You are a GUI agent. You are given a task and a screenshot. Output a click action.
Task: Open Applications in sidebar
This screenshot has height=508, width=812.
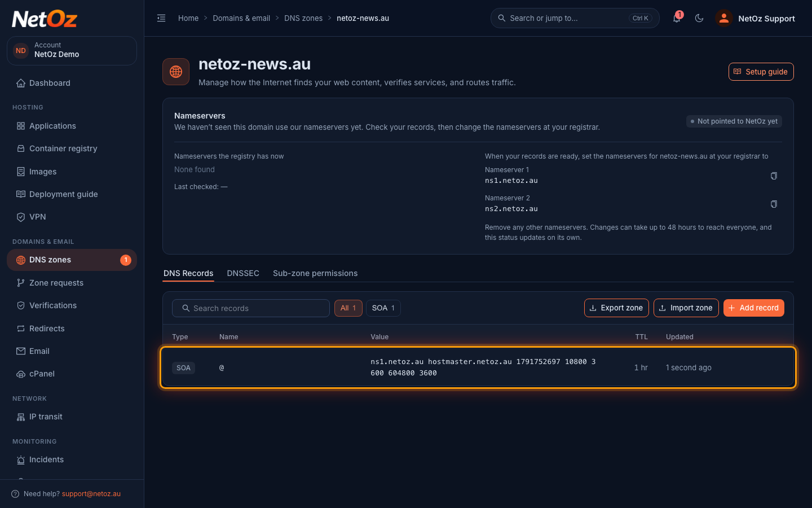tap(72, 126)
